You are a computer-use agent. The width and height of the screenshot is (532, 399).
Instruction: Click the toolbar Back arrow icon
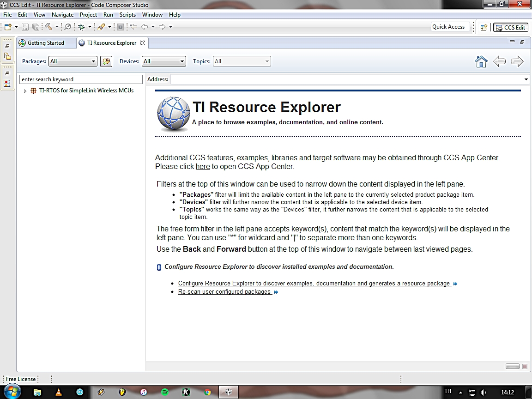(x=145, y=26)
